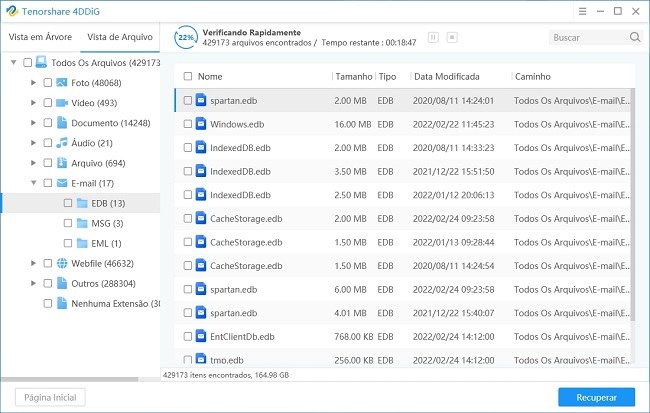Tick the select-all checkbox beside Nome
650x413 pixels.
[x=188, y=76]
